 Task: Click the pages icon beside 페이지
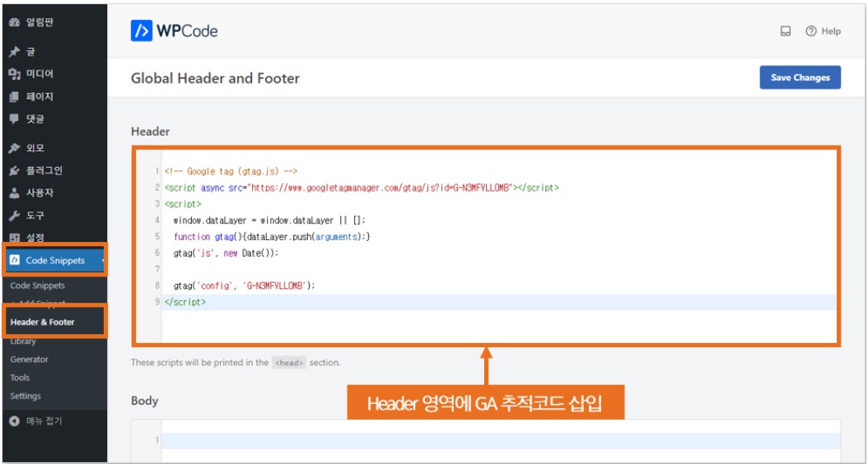point(15,97)
